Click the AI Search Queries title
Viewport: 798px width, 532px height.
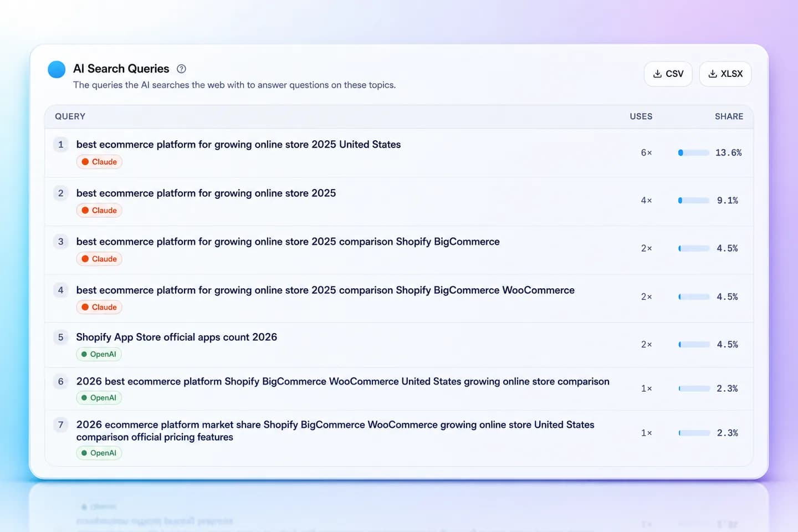(x=121, y=69)
